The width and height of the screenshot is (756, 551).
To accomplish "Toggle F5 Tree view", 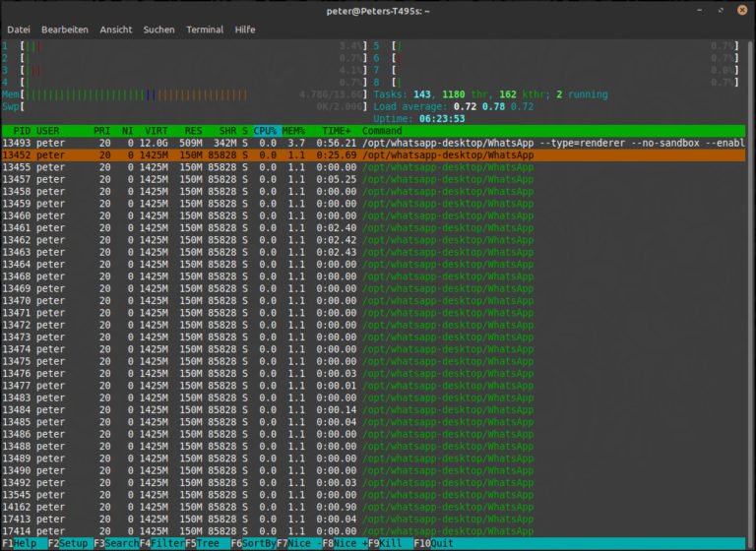I will click(202, 543).
